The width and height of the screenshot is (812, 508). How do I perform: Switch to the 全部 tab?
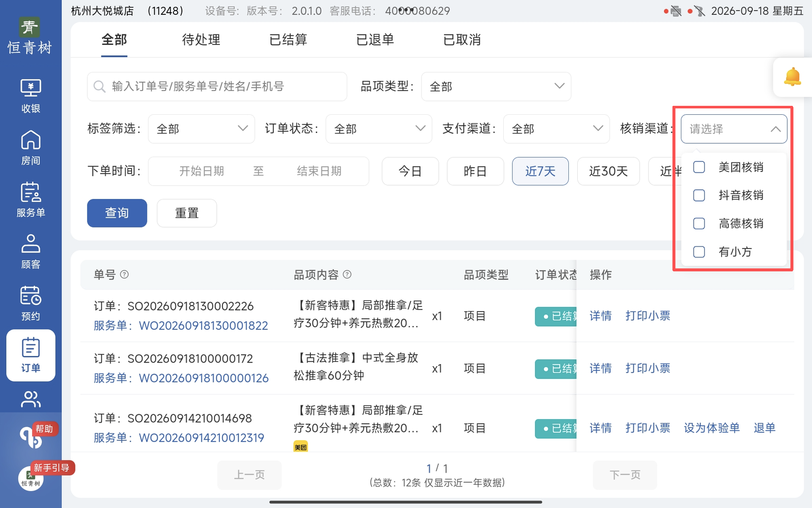tap(114, 40)
